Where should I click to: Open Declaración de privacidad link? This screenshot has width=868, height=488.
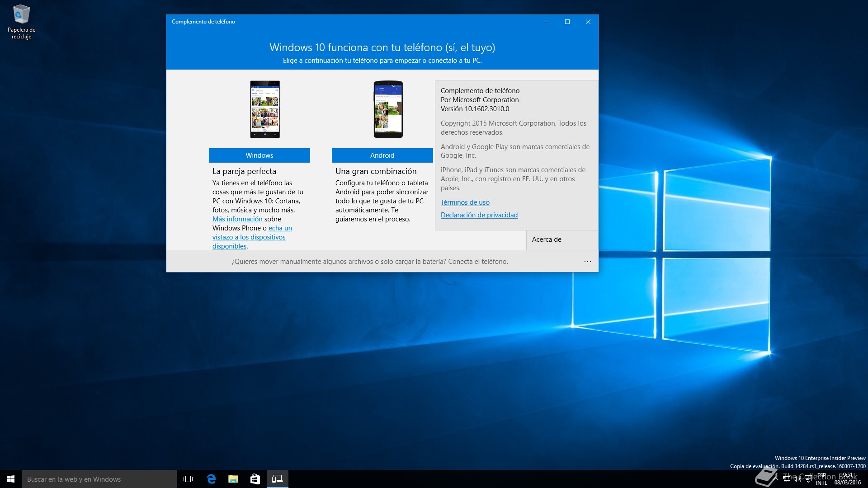pos(479,215)
